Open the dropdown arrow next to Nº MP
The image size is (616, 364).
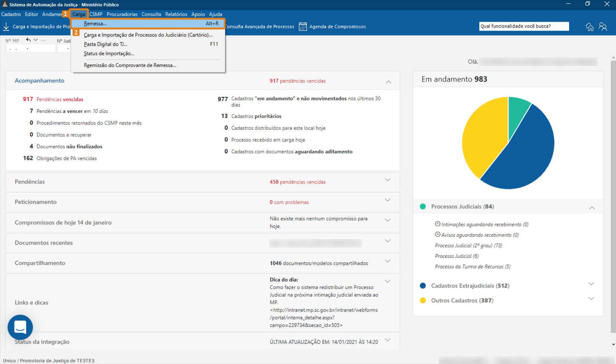pos(36,40)
